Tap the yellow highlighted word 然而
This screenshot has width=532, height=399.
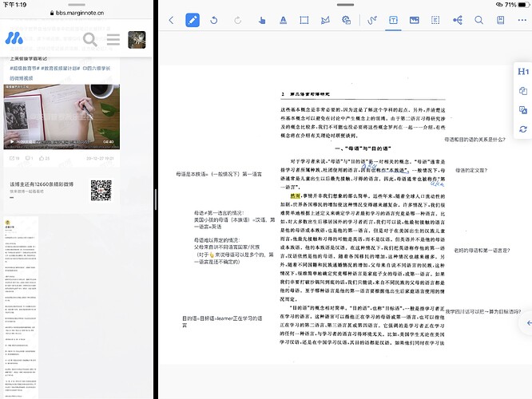[296, 196]
